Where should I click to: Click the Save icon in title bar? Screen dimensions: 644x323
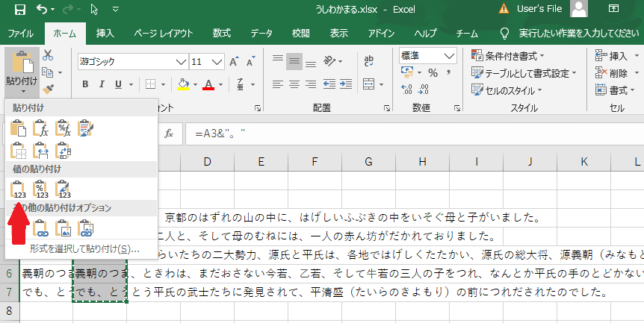(20, 10)
